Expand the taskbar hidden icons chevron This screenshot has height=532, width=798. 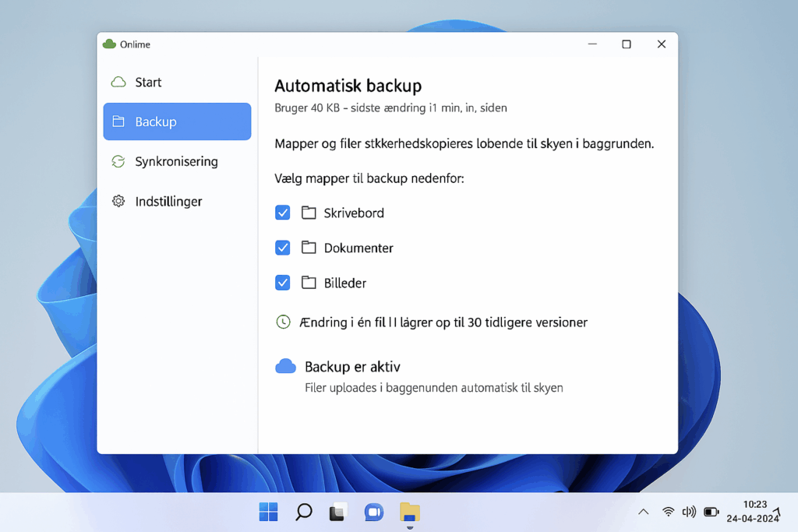(643, 512)
